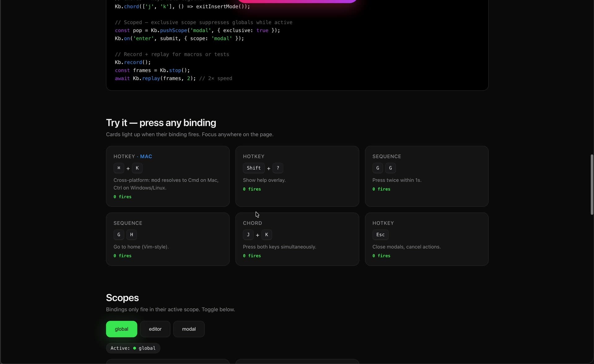Click the 0 fires counter on the Shift card
The height and width of the screenshot is (364, 594).
click(x=252, y=189)
